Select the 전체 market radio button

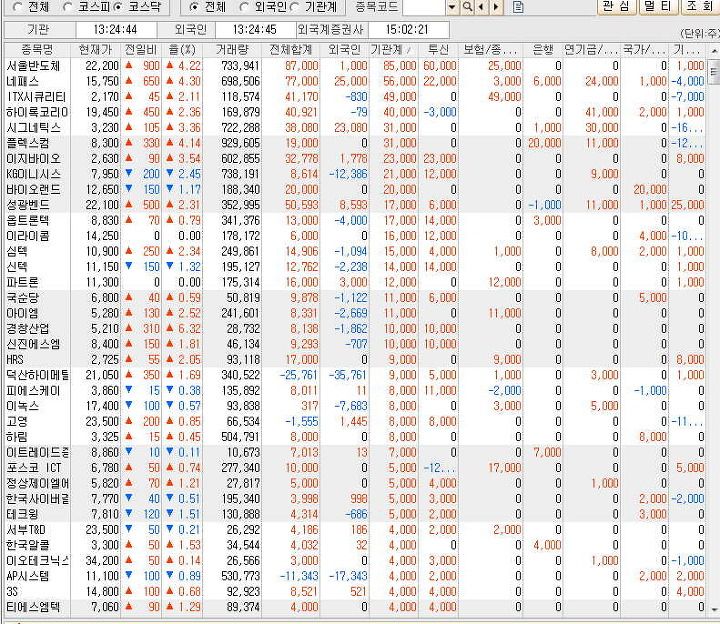click(x=17, y=7)
